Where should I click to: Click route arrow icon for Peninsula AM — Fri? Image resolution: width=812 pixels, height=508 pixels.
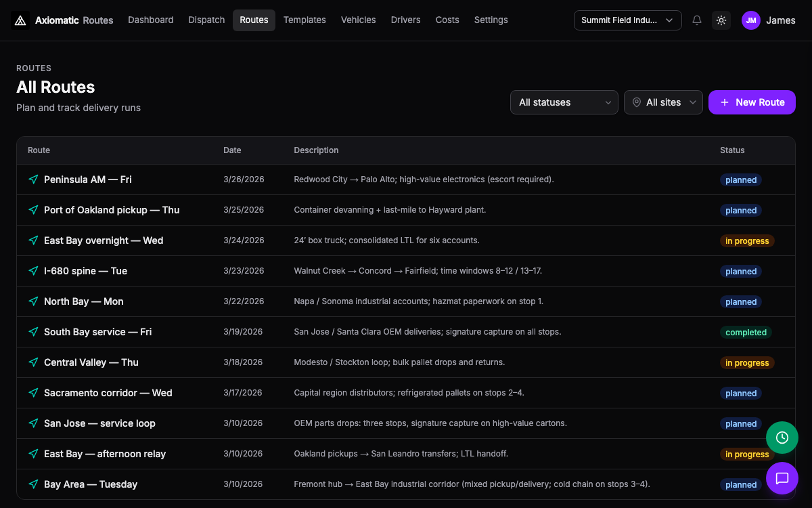(33, 179)
